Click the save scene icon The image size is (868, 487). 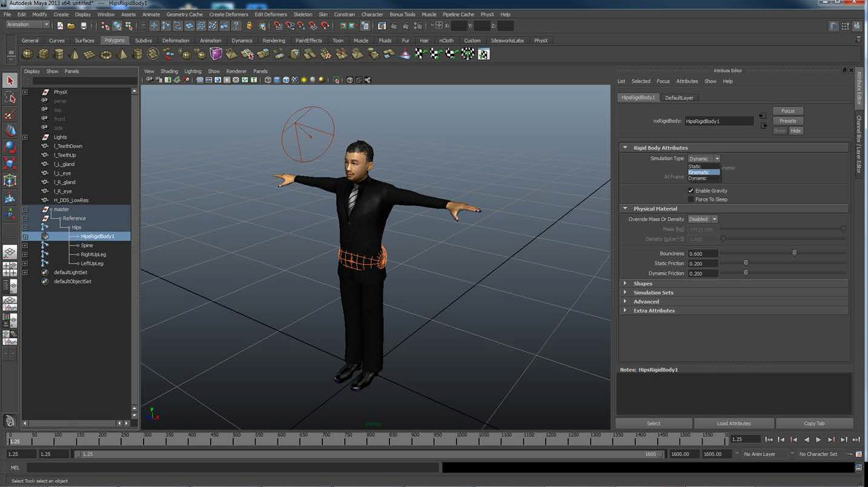(x=84, y=25)
